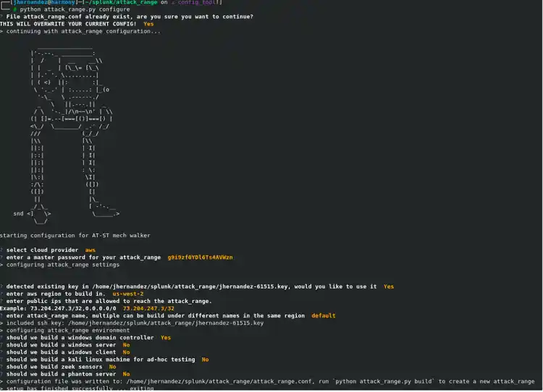Viewport: 543px width, 392px height.
Task: Click 'No' for windows server question
Action: point(127,344)
